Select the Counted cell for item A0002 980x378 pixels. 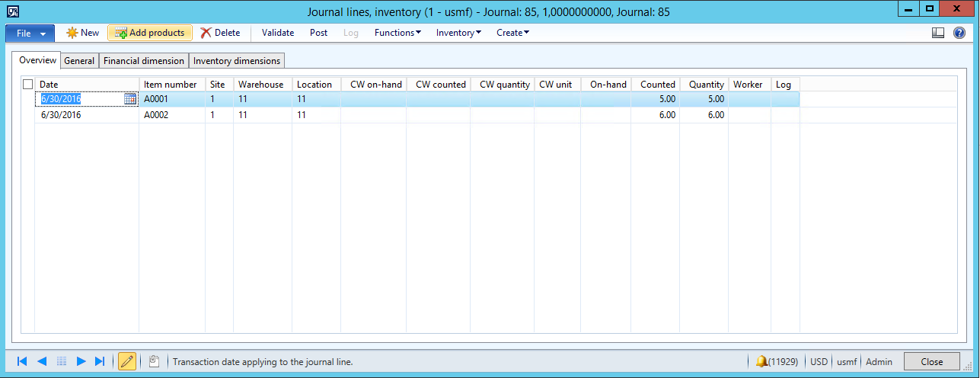click(x=656, y=115)
